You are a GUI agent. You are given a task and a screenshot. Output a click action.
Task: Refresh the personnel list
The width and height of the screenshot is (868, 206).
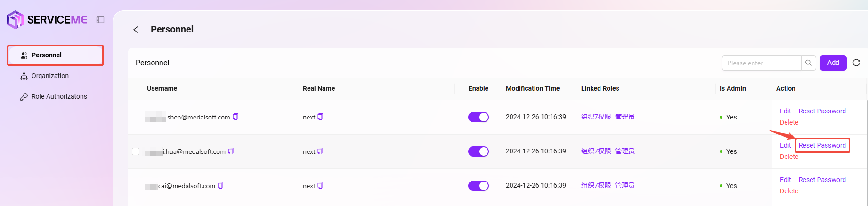click(x=856, y=63)
